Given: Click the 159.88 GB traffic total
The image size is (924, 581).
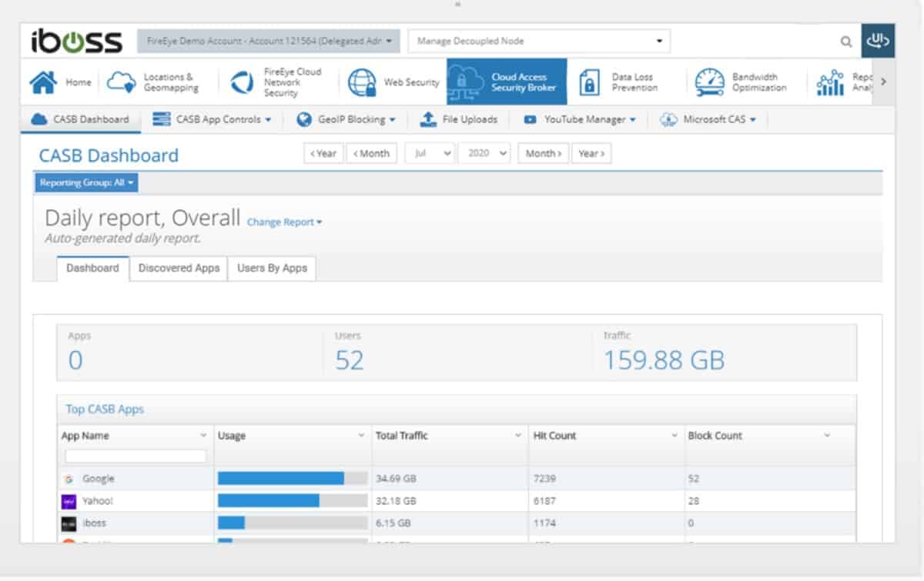Looking at the screenshot, I should pos(664,360).
